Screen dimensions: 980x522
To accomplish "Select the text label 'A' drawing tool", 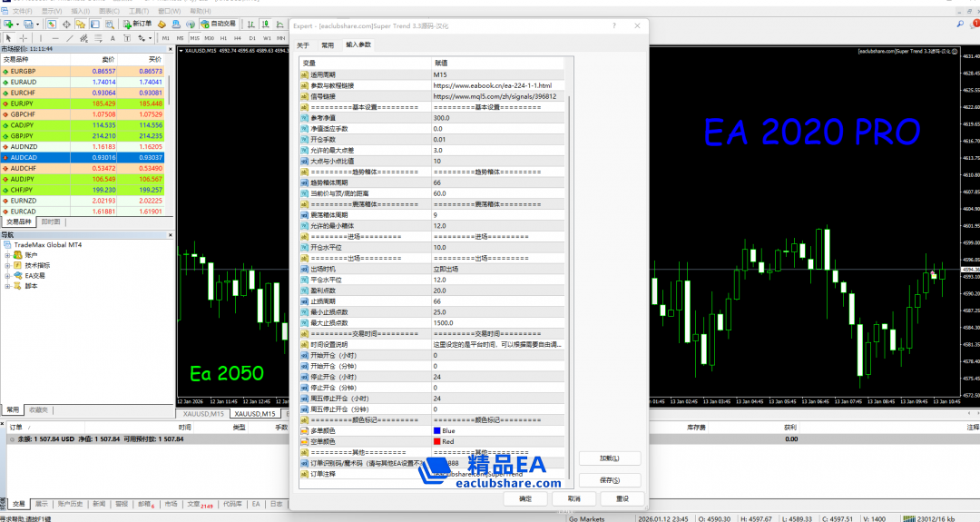I will 113,38.
